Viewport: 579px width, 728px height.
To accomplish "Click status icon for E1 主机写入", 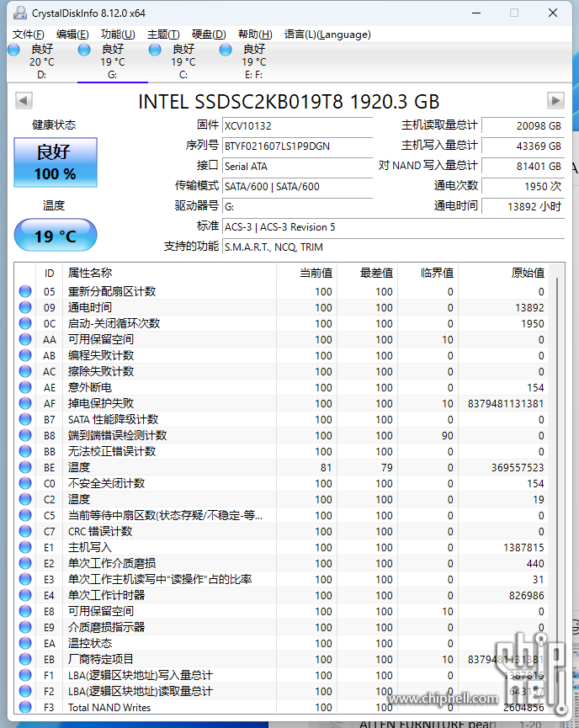I will pos(25,547).
